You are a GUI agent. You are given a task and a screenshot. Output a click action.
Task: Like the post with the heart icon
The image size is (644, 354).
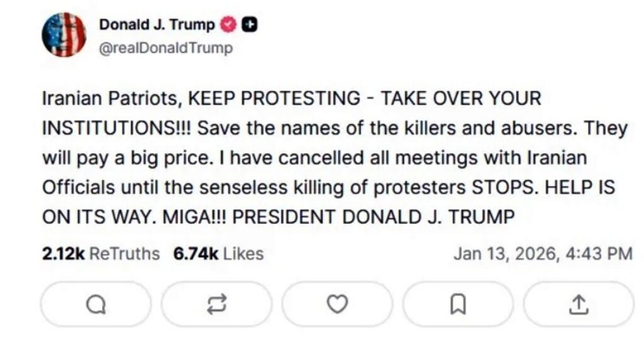[x=337, y=305]
